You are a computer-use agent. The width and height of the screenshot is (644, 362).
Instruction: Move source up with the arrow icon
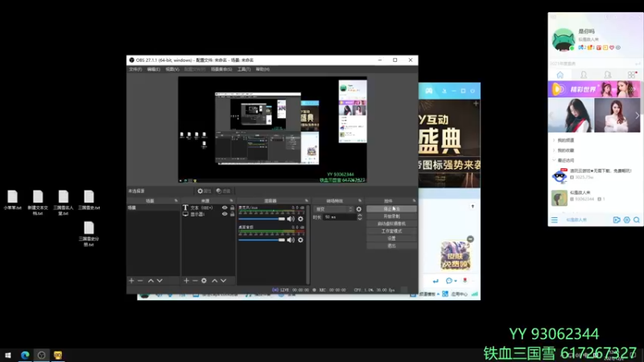pos(214,281)
